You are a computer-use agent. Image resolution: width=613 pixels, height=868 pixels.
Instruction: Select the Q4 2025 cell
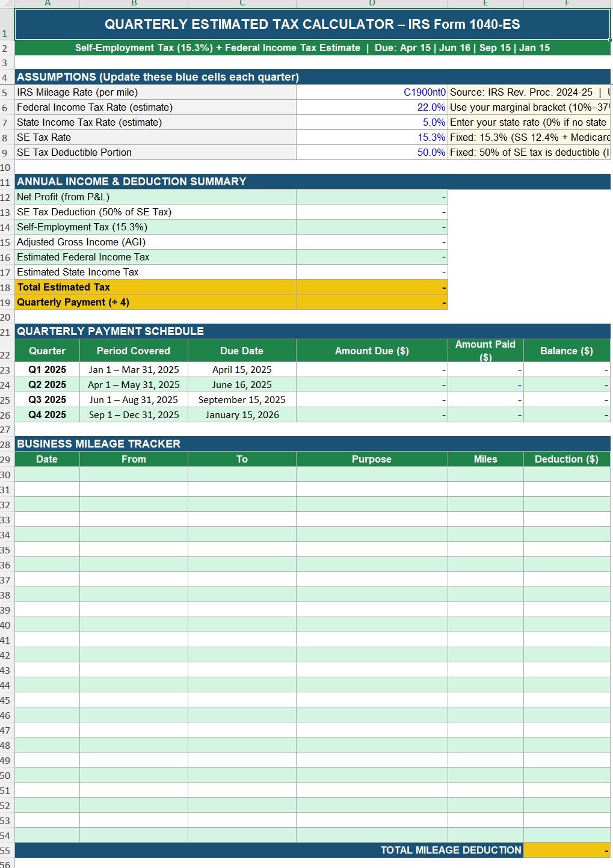click(x=47, y=414)
